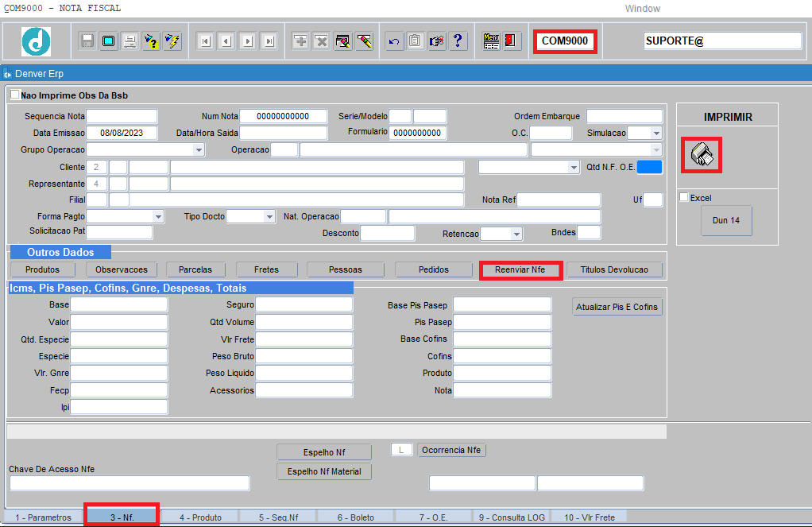Viewport: 812px width, 527px height.
Task: Open the Retencao dropdown
Action: click(516, 234)
